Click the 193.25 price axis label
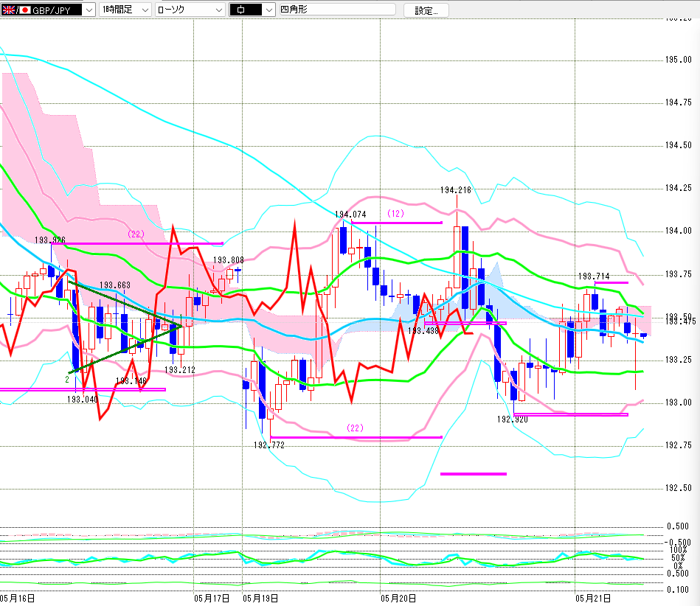This screenshot has height=606, width=700. tap(678, 360)
